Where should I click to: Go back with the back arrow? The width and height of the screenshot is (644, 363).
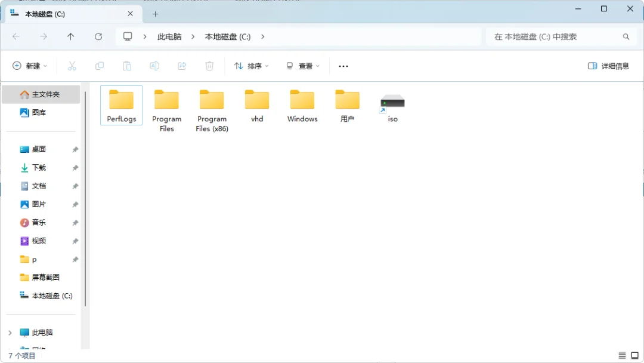16,36
